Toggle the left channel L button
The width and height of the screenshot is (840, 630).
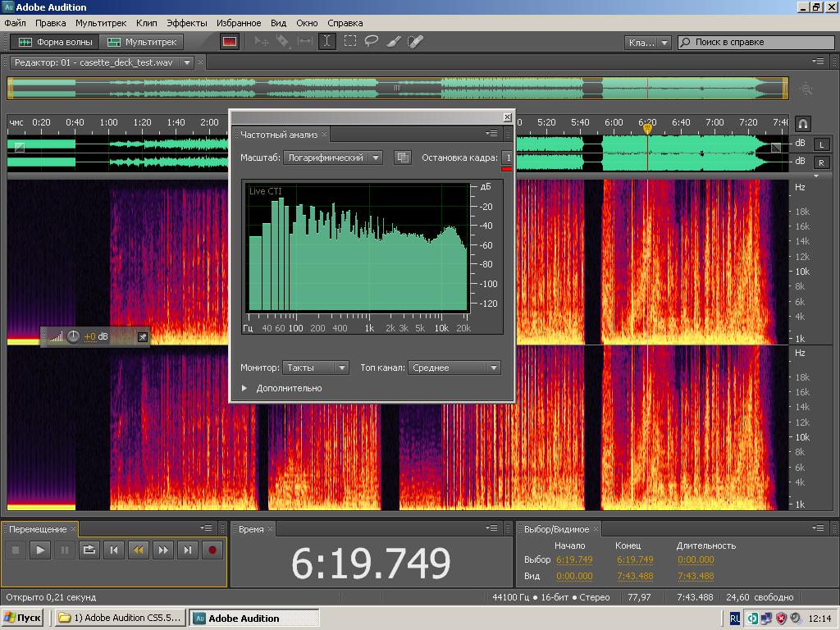coord(821,144)
